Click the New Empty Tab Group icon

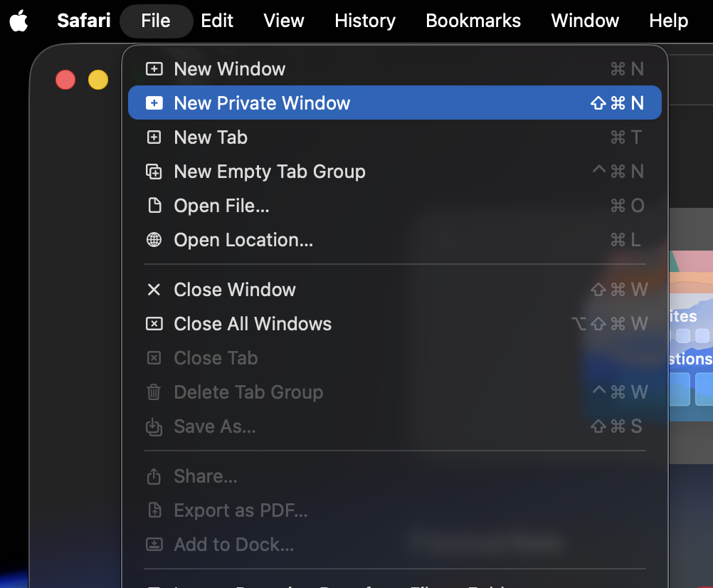point(154,172)
